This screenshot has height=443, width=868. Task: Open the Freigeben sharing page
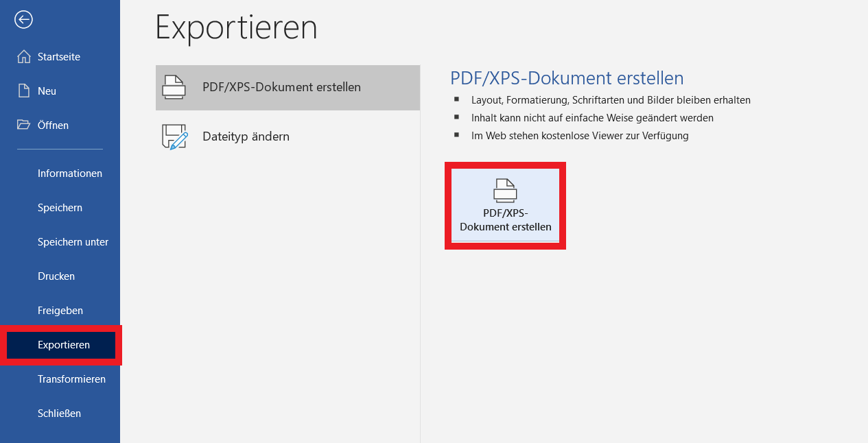pos(60,311)
